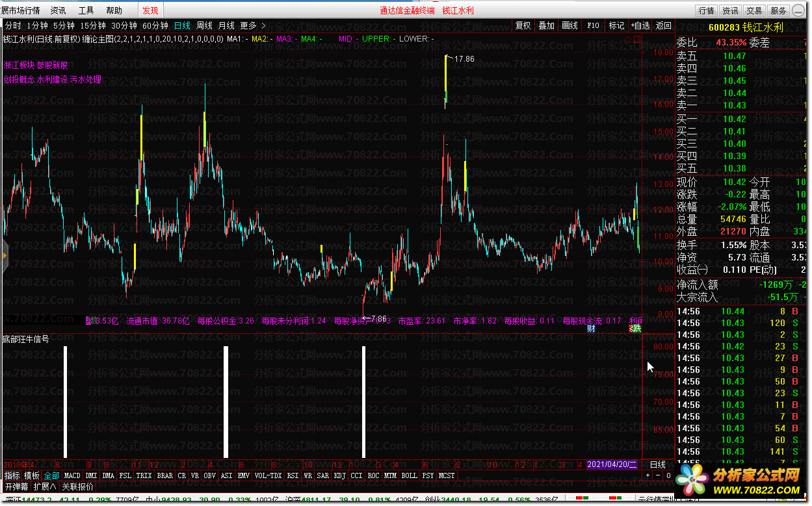The width and height of the screenshot is (812, 506).
Task: Click the diamond icon above the chart
Action: pos(627,39)
